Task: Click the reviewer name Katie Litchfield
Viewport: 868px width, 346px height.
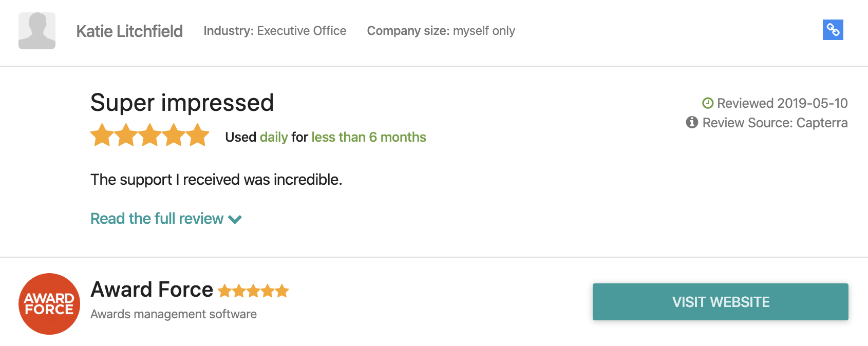Action: click(x=129, y=31)
